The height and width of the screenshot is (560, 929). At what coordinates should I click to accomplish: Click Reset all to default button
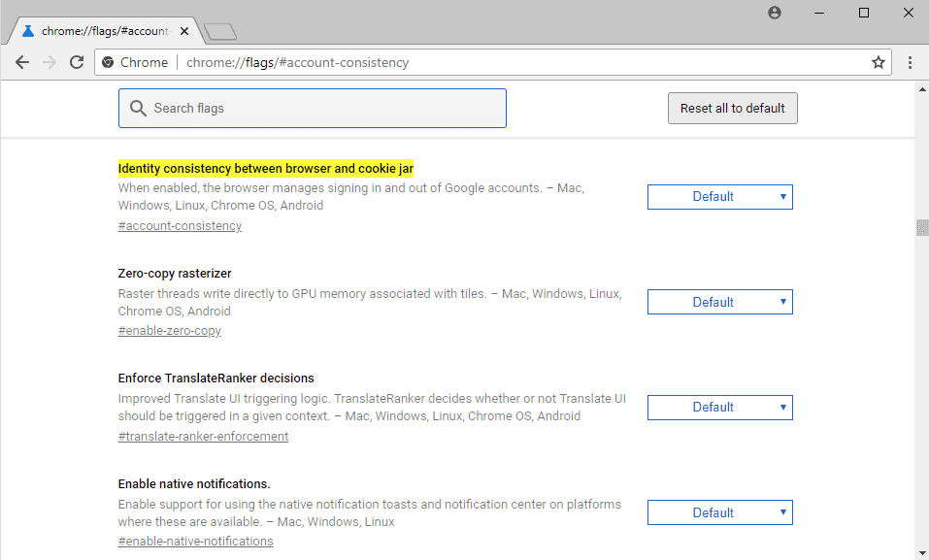pyautogui.click(x=732, y=108)
